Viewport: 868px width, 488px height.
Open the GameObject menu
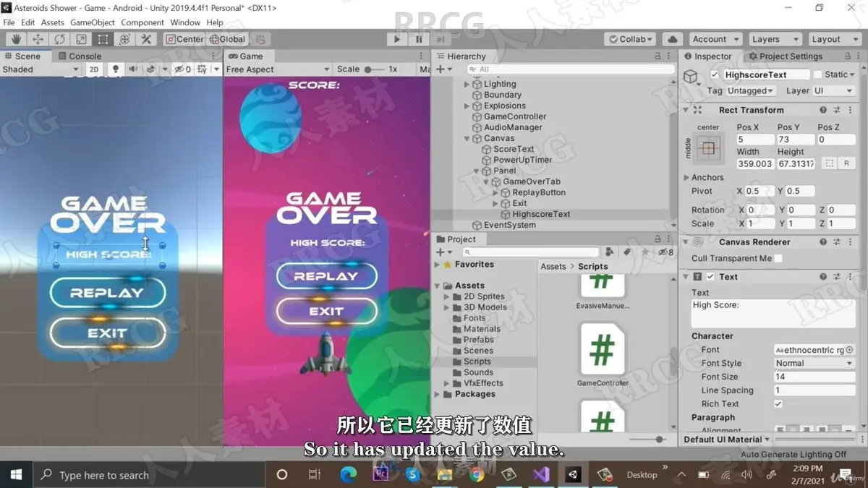tap(93, 22)
